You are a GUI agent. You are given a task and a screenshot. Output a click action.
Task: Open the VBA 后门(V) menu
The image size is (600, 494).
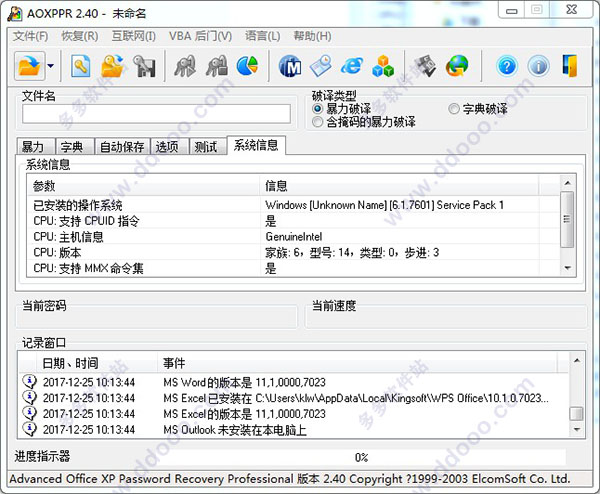pyautogui.click(x=201, y=36)
